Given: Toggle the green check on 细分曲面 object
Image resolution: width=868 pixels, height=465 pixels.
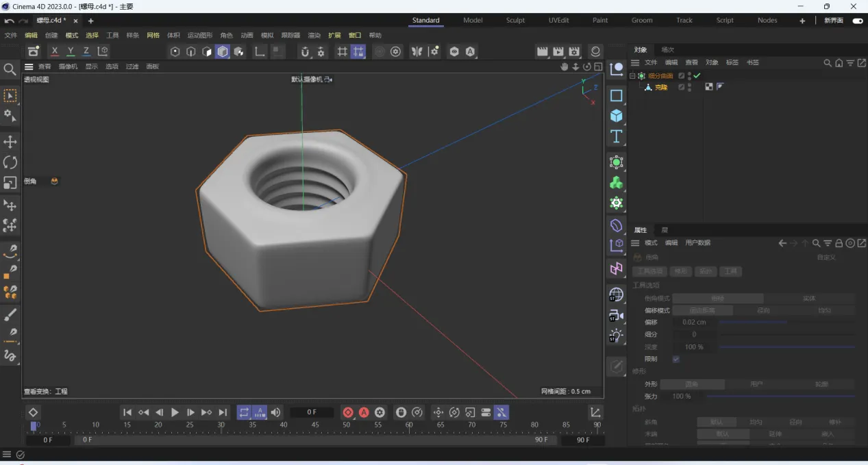Looking at the screenshot, I should tap(697, 76).
